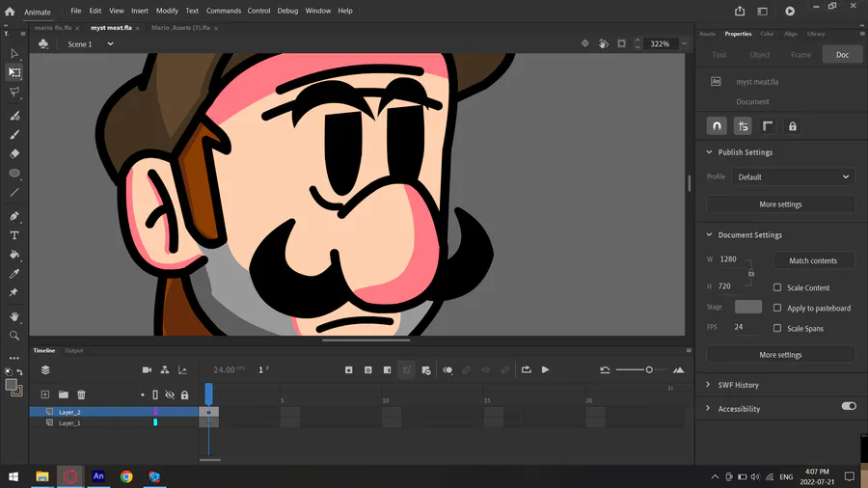Select the Asset Warp pin tool
The width and height of the screenshot is (868, 488).
[x=14, y=292]
